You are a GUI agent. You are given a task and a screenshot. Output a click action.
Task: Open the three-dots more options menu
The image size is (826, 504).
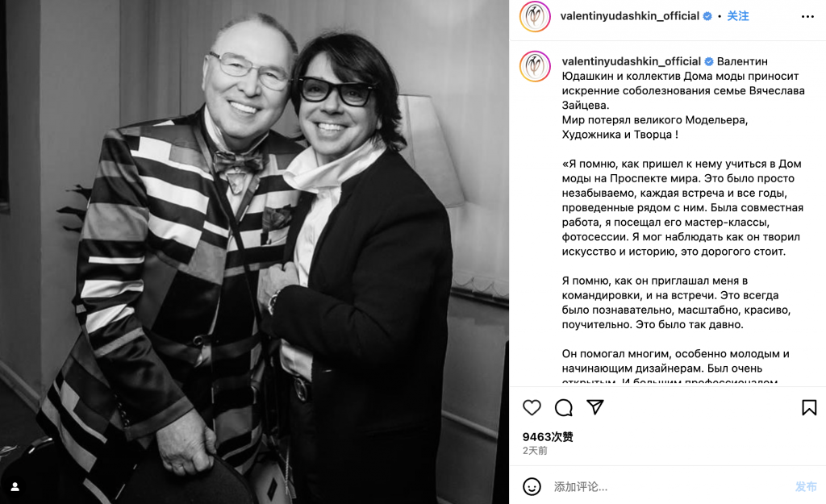(x=807, y=17)
